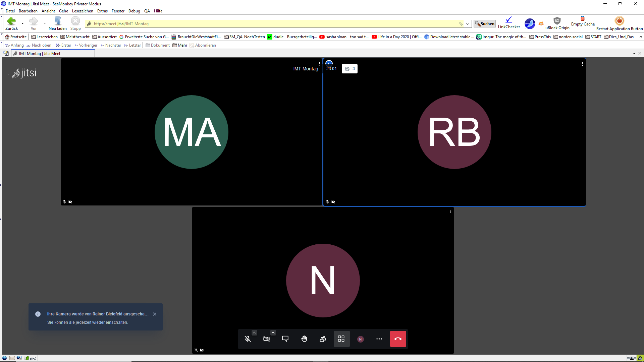Open the Hilfe menu

pos(158,11)
